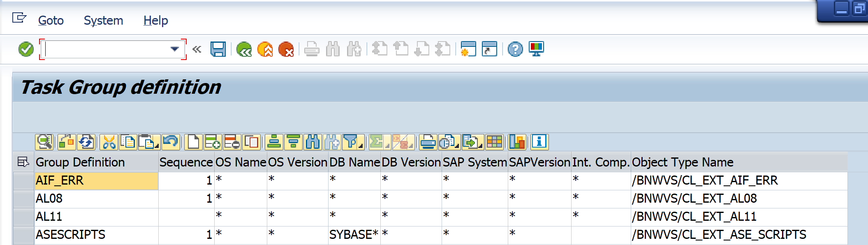Select the AL08 row selector box
Viewport: 868px width, 245px height.
(24, 199)
